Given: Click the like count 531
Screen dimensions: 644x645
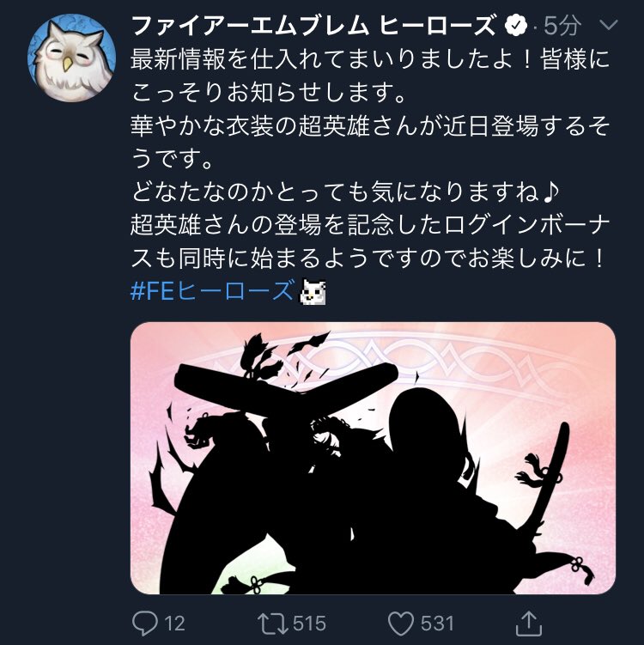Looking at the screenshot, I should (437, 624).
